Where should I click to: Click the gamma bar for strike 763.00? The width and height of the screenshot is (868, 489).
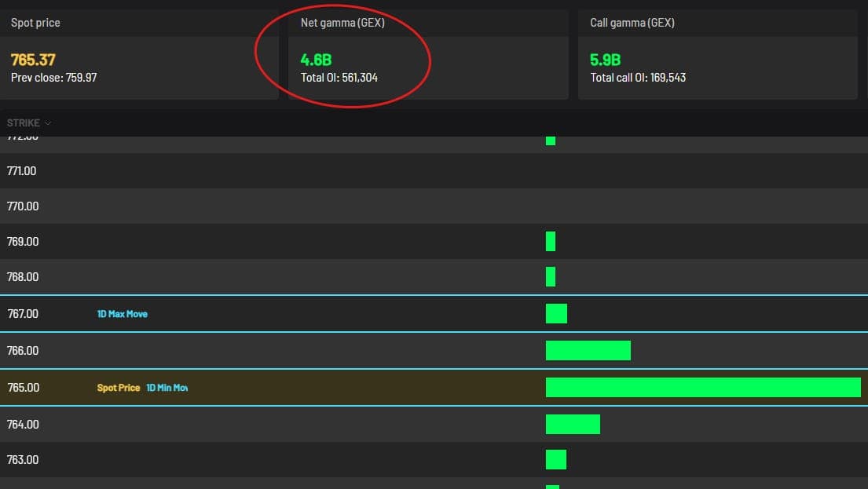point(556,460)
